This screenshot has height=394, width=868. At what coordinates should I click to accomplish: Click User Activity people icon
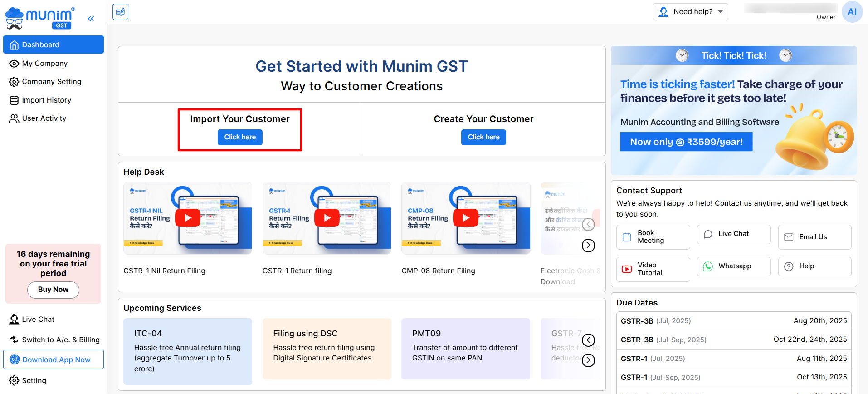pos(14,118)
